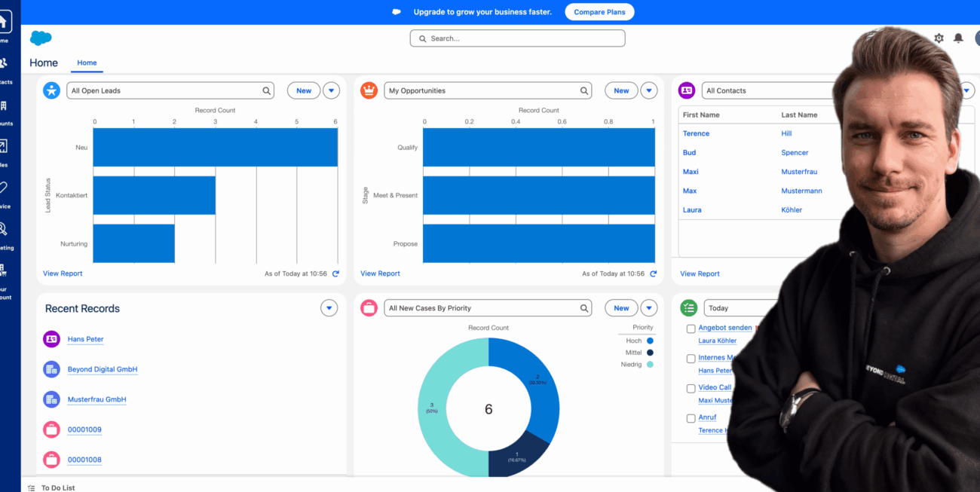Viewport: 980px width, 492px height.
Task: Open the Setup gear icon
Action: [939, 38]
